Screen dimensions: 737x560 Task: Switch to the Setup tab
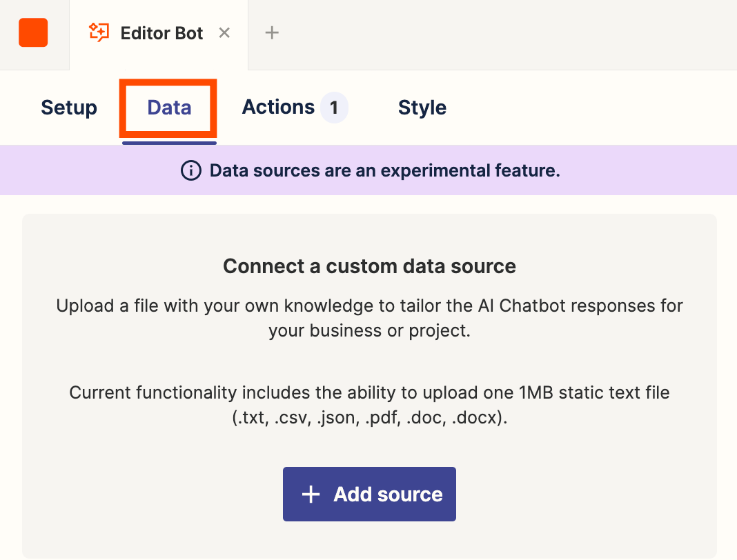click(x=69, y=108)
